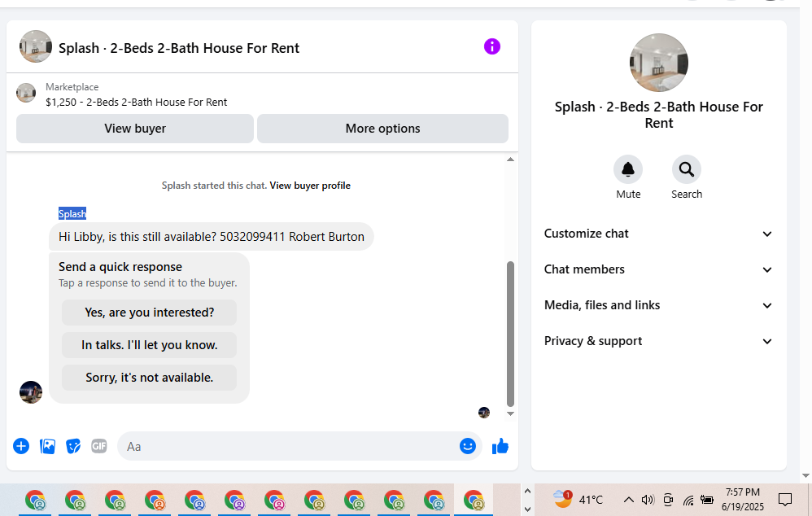Reply with "Sorry, it's not available."

149,378
